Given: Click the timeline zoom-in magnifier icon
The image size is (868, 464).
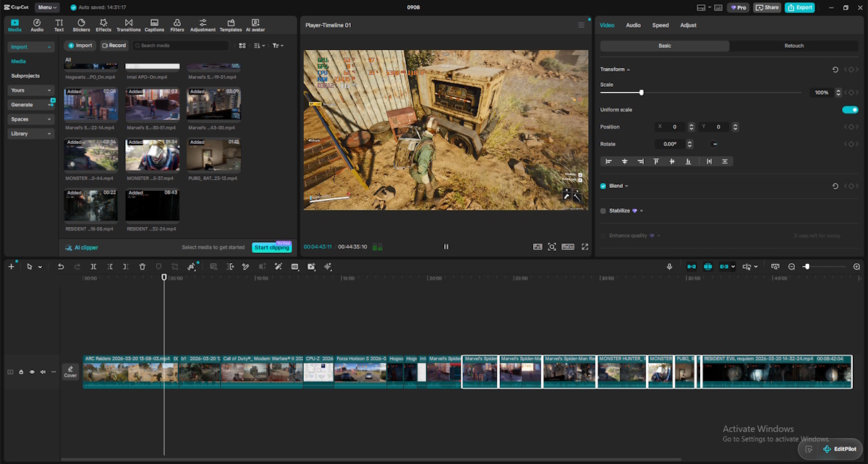Looking at the screenshot, I should click(x=857, y=267).
